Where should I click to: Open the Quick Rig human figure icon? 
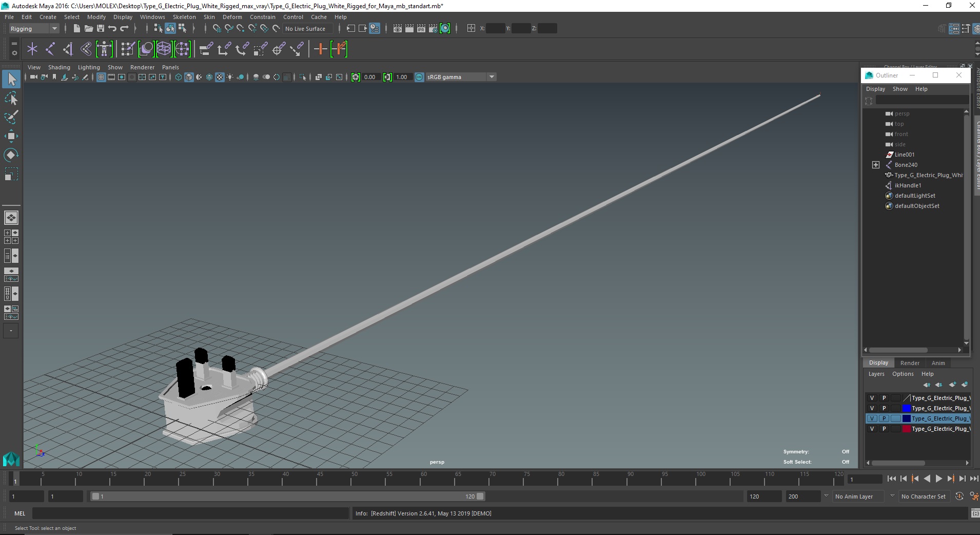point(104,49)
